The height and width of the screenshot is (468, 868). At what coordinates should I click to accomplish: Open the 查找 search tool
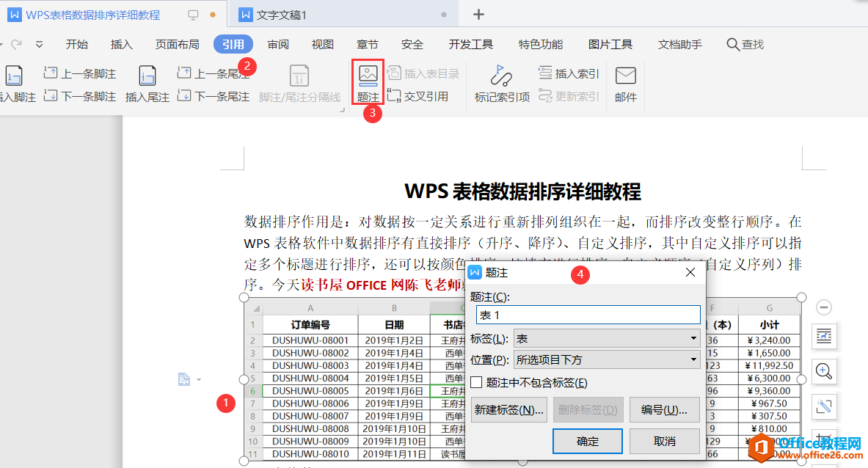coord(745,44)
